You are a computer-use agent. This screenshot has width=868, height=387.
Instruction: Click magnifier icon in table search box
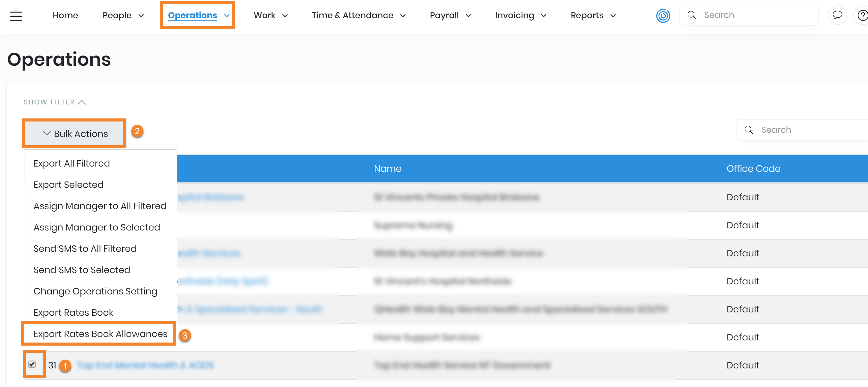tap(748, 130)
